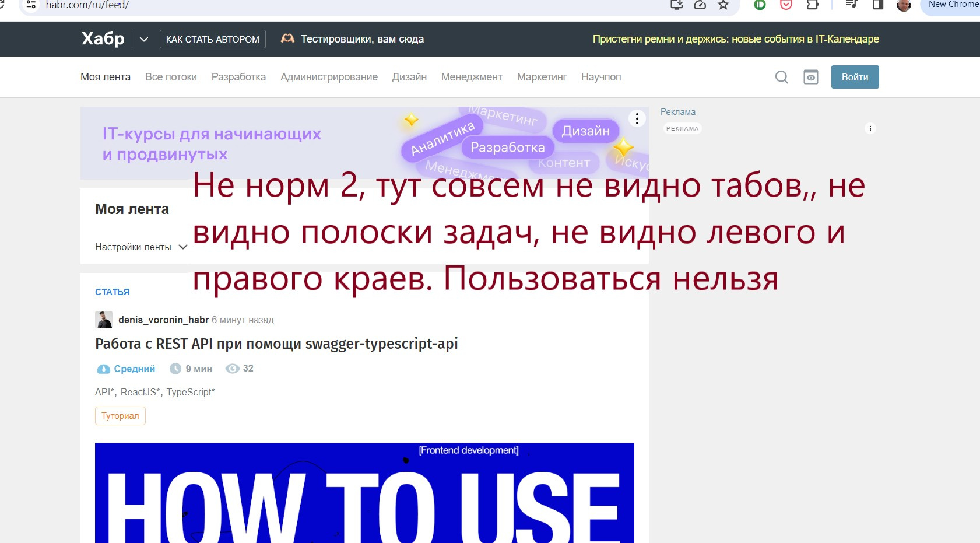This screenshot has width=980, height=543.
Task: Open the IT-курсы banner advertisement
Action: (364, 143)
